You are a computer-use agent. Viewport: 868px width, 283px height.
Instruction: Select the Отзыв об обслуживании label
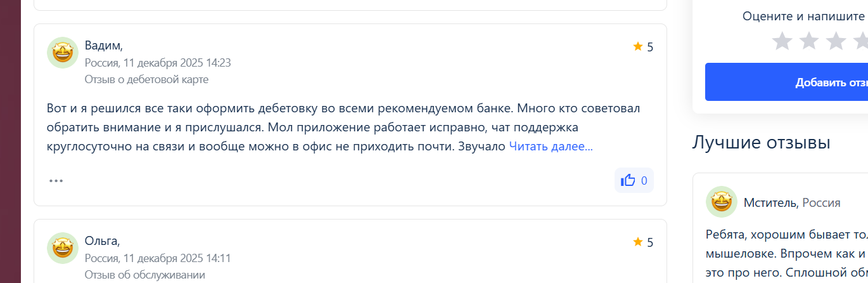click(x=144, y=275)
